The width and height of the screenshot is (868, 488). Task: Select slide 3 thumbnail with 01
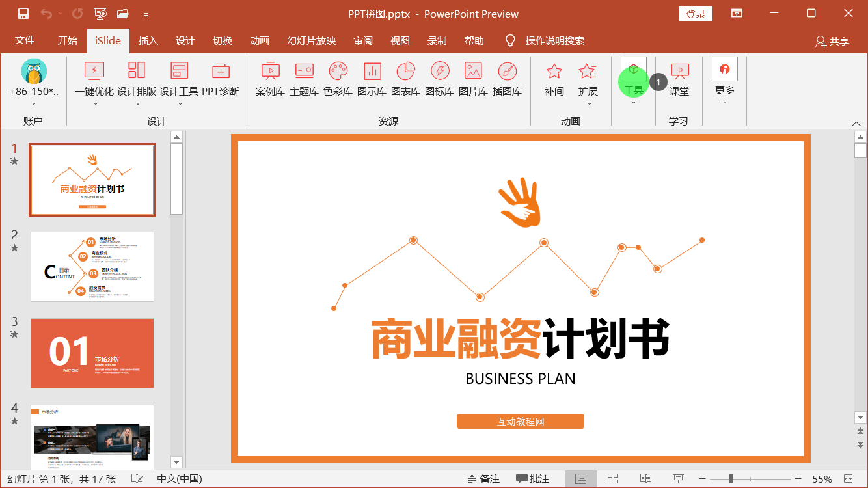92,353
